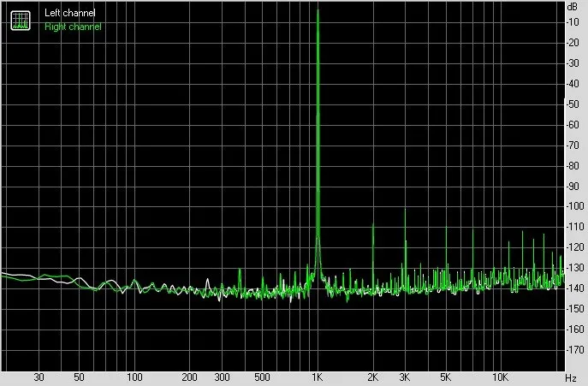The image size is (588, 386).
Task: Click the "-170" dB scale label
Action: [x=575, y=349]
